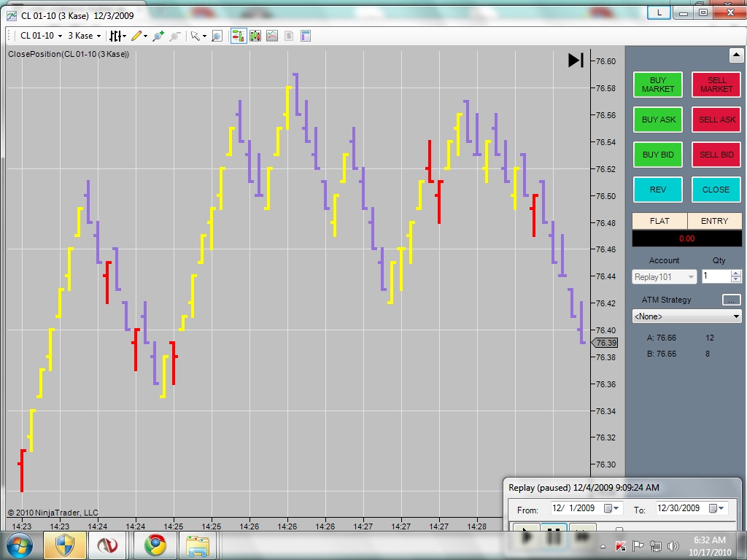This screenshot has height=560, width=747.
Task: Decrease the Qty value with down stepper
Action: (x=736, y=280)
